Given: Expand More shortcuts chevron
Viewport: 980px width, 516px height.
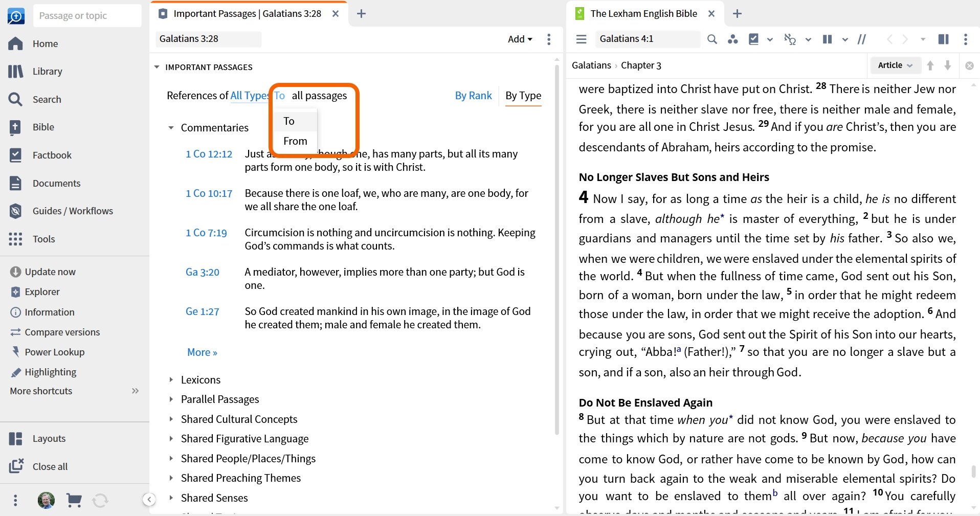Looking at the screenshot, I should [x=135, y=391].
